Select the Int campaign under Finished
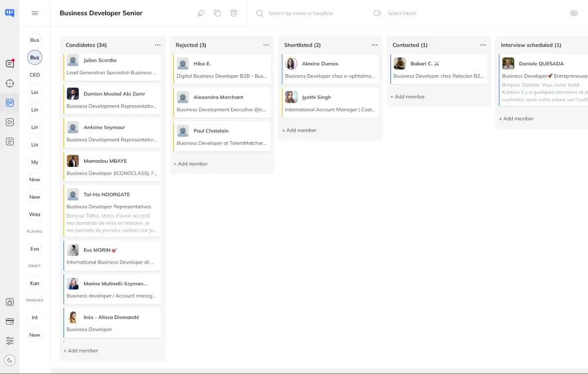588x374 pixels. (x=35, y=318)
